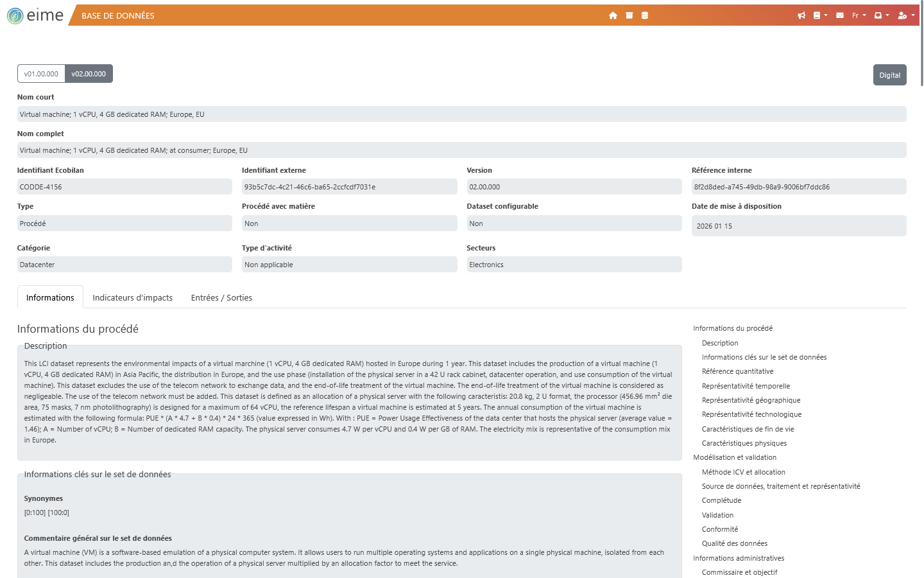The width and height of the screenshot is (924, 578).
Task: Open the documentation book dropdown
Action: (x=820, y=15)
